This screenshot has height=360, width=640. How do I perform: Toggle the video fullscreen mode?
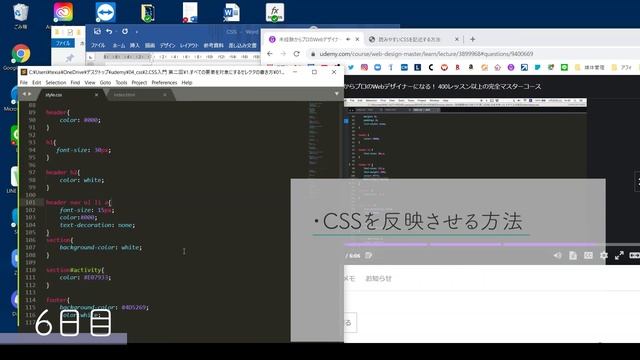(619, 256)
